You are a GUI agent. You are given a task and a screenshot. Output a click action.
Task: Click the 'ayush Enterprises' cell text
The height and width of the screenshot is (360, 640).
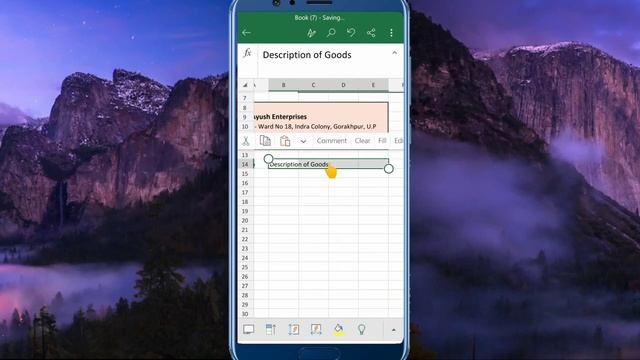(280, 117)
